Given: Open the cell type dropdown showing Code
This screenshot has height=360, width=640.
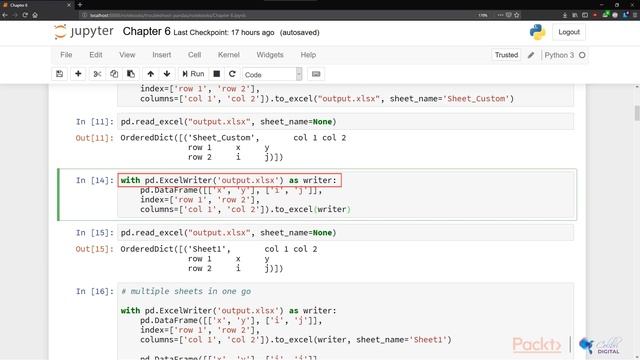Looking at the screenshot, I should [272, 74].
